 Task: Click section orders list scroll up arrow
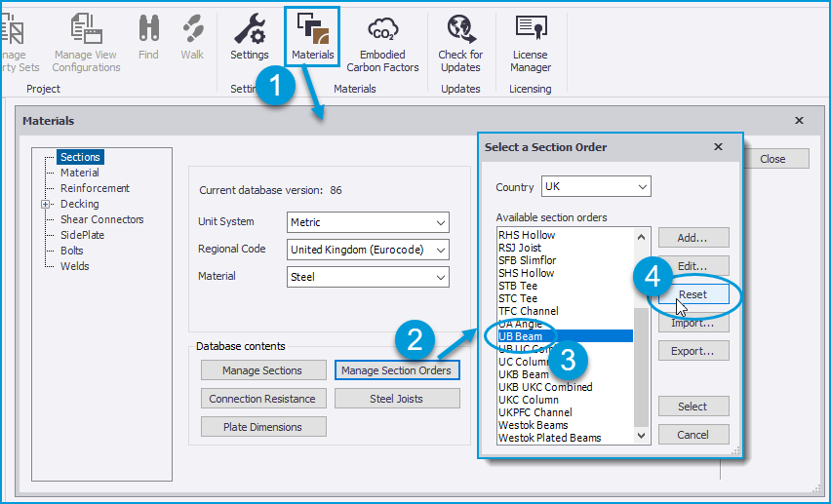click(641, 237)
